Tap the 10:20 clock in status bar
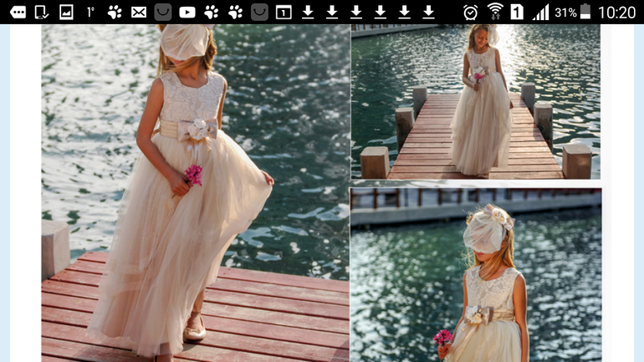The image size is (644, 362). click(617, 12)
